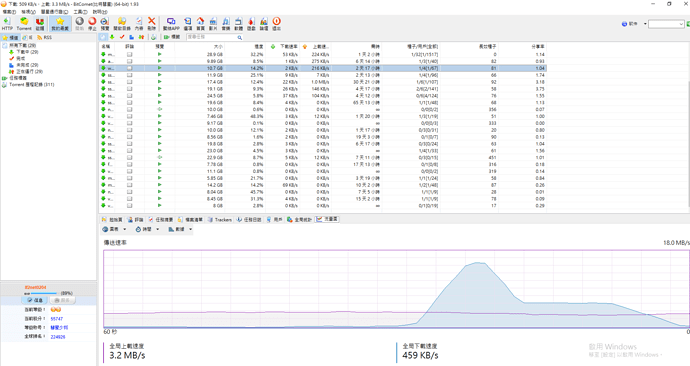Open the globe view dropdown below tabs
This screenshot has height=366, width=690.
[x=114, y=229]
